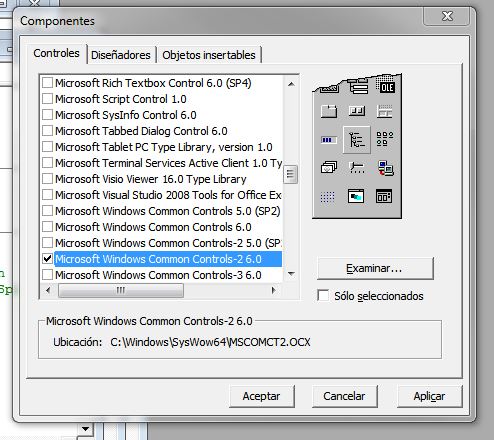Click the Examinar... button
This screenshot has height=440, width=494.
pos(375,268)
